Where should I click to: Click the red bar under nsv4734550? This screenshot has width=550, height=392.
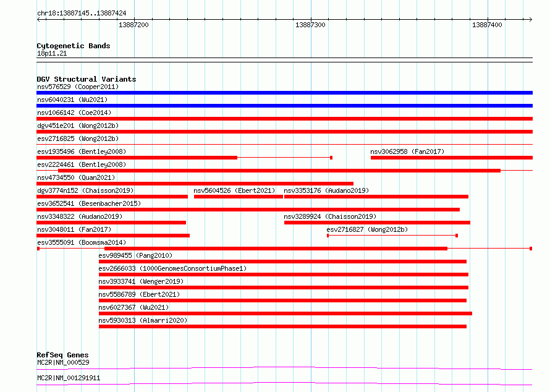click(195, 184)
